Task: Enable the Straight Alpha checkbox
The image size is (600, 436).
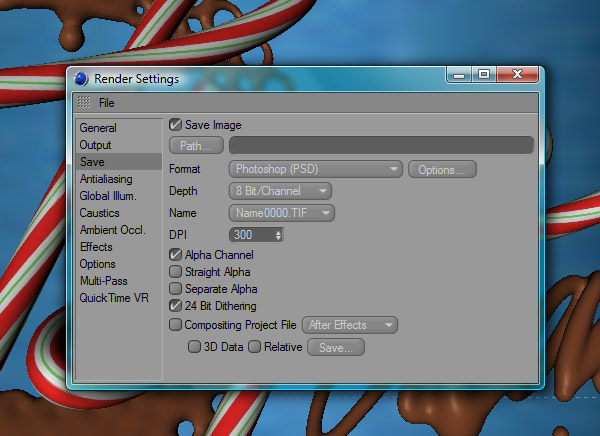Action: click(175, 271)
